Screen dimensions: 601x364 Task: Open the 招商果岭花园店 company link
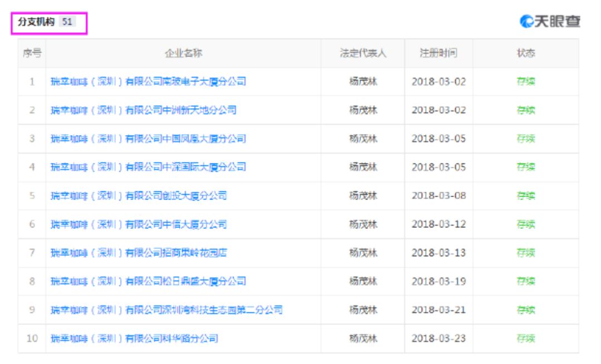click(x=139, y=253)
